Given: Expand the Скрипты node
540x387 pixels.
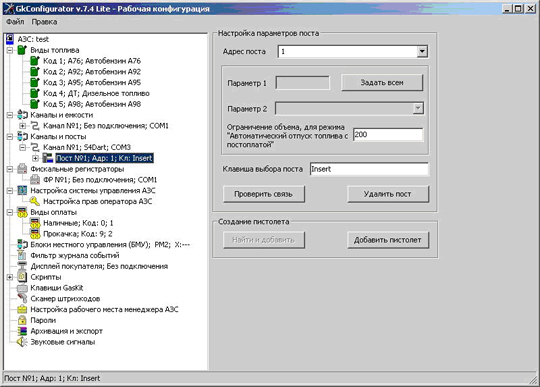Looking at the screenshot, I should pyautogui.click(x=10, y=277).
